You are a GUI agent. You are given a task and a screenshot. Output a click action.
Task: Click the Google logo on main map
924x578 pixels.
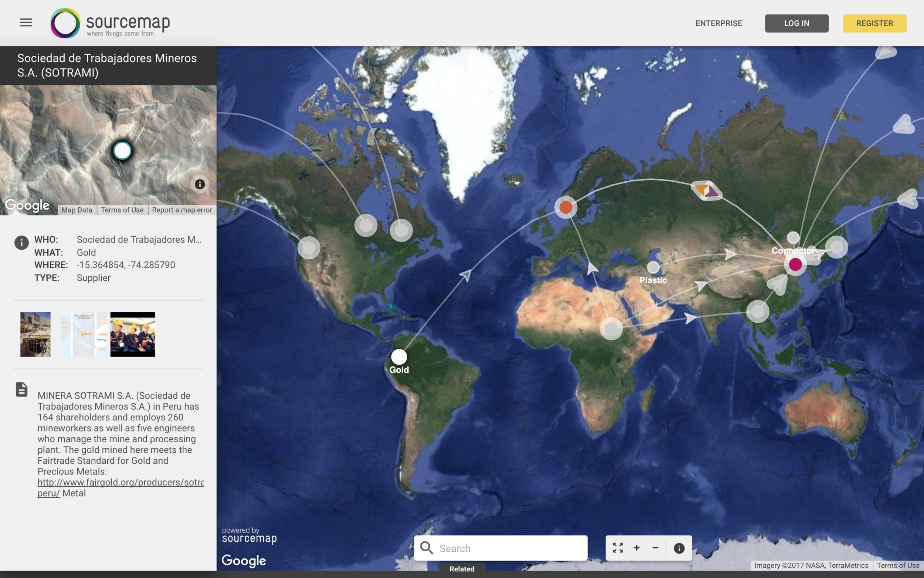pyautogui.click(x=244, y=561)
